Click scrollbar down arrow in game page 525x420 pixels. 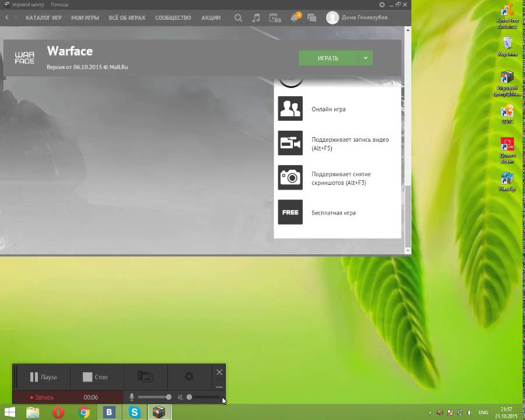click(x=408, y=250)
